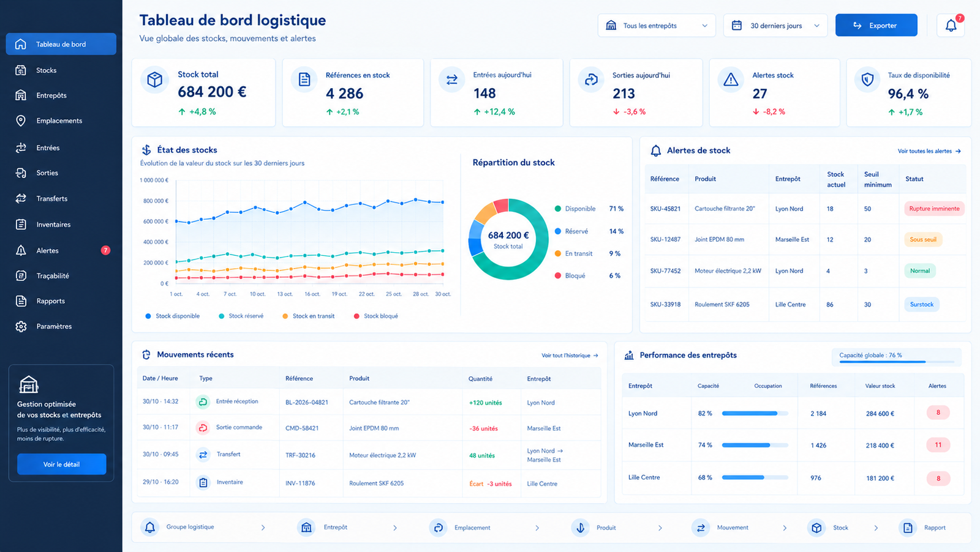980x552 pixels.
Task: Open Paramètres in the sidebar
Action: pyautogui.click(x=61, y=327)
